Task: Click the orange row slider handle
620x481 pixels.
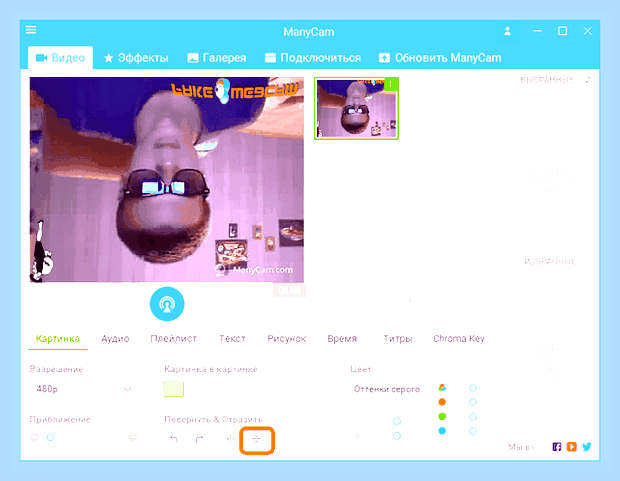Action: (x=473, y=402)
